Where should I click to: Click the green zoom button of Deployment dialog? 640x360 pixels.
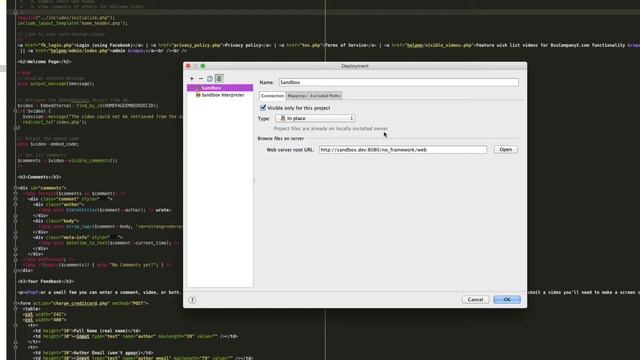(x=203, y=66)
